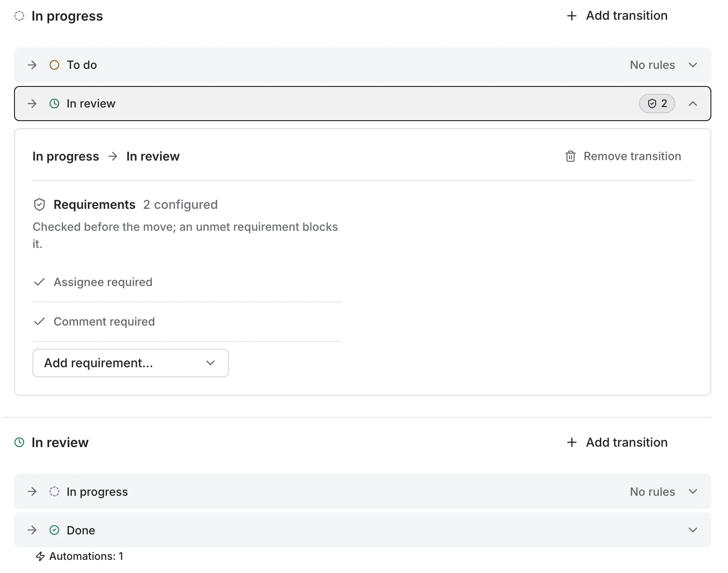
Task: Click the dashed In progress status icon in top heading
Action: point(19,16)
